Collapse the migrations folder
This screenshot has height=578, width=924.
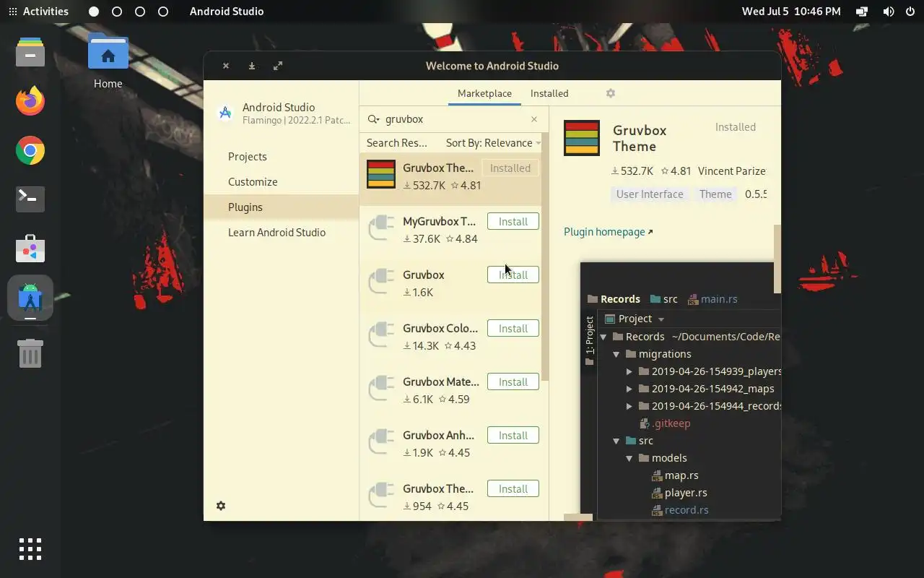pyautogui.click(x=616, y=354)
